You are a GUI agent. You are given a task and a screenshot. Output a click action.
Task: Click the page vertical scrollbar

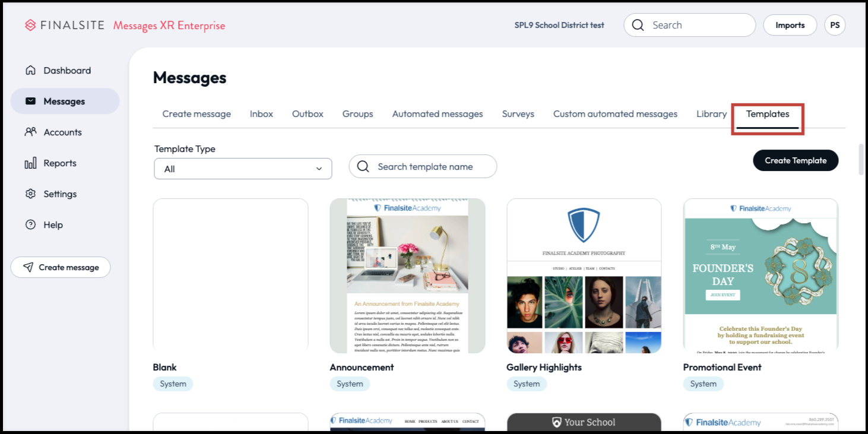coord(861,159)
